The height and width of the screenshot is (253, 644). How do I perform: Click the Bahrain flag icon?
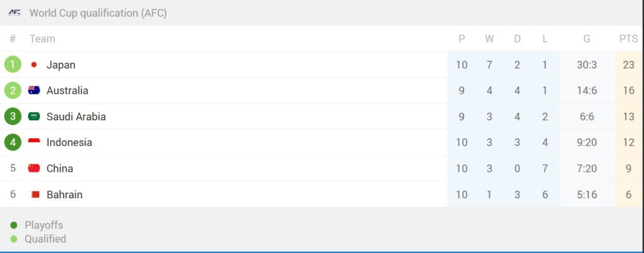tap(35, 194)
